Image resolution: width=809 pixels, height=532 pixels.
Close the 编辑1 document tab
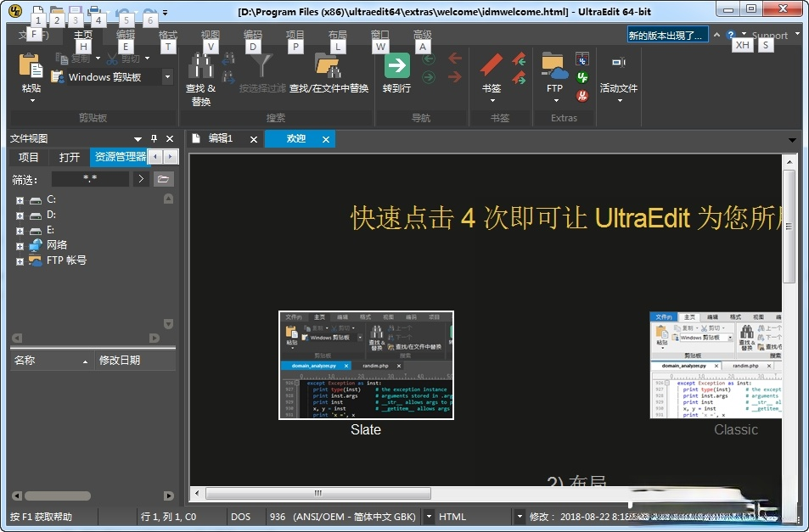click(253, 139)
